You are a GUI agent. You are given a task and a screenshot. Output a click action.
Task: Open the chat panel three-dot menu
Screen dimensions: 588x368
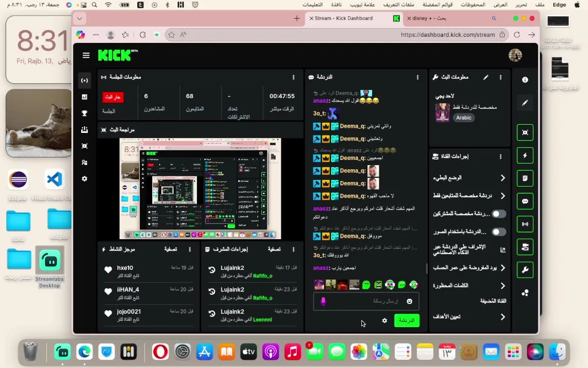(x=418, y=77)
